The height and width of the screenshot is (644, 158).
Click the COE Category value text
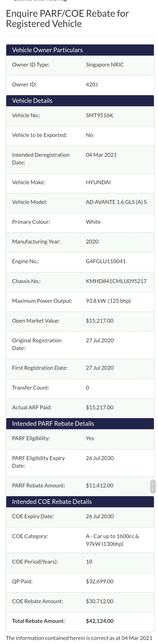coord(112,540)
